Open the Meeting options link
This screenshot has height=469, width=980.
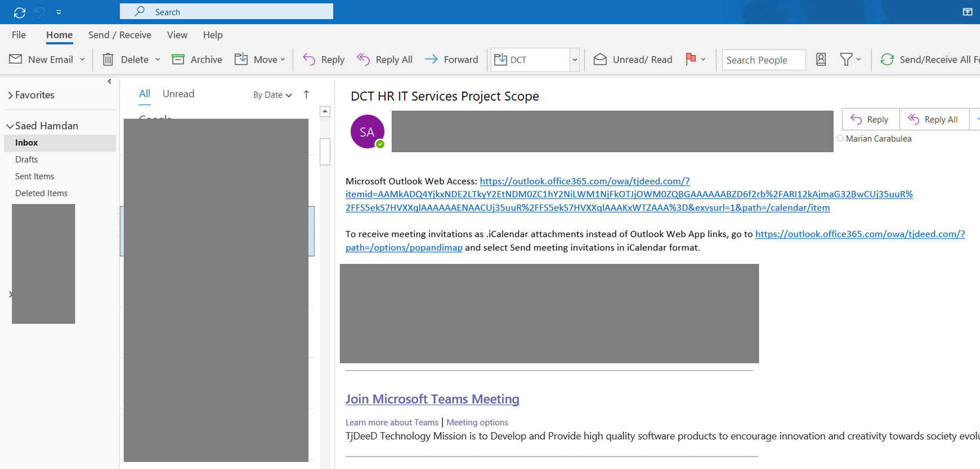pos(477,423)
